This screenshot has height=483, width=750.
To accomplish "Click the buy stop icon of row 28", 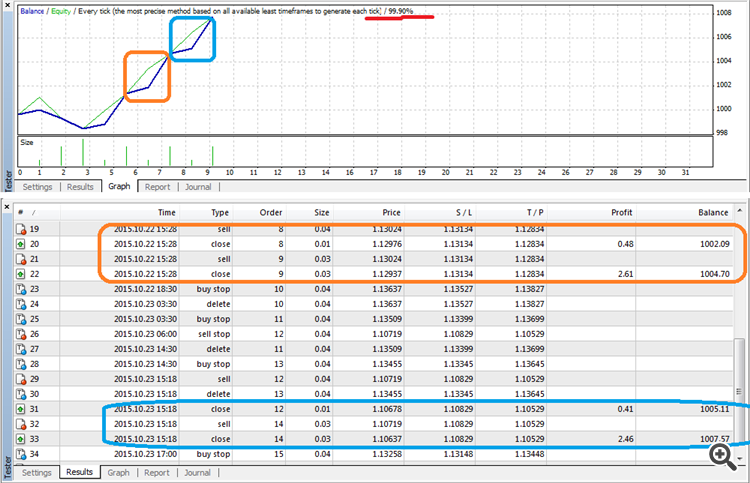I will pos(21,364).
